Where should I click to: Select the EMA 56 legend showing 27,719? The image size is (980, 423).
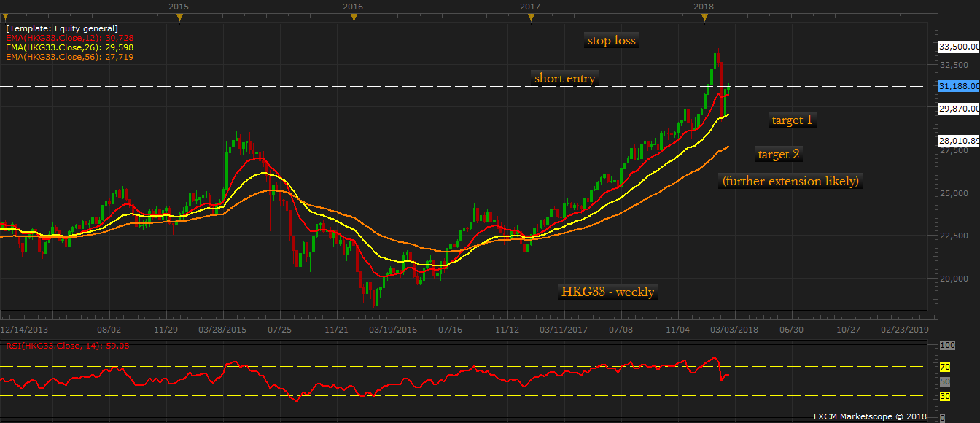[x=69, y=56]
